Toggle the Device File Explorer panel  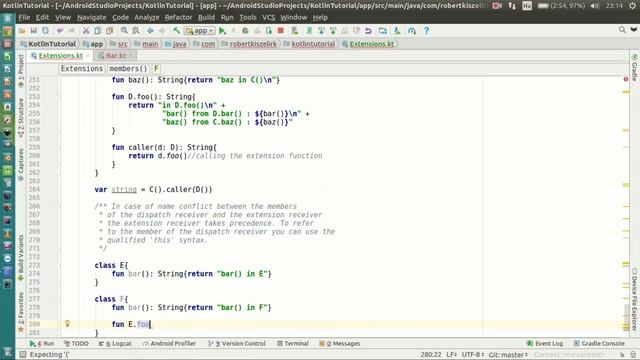[634, 299]
